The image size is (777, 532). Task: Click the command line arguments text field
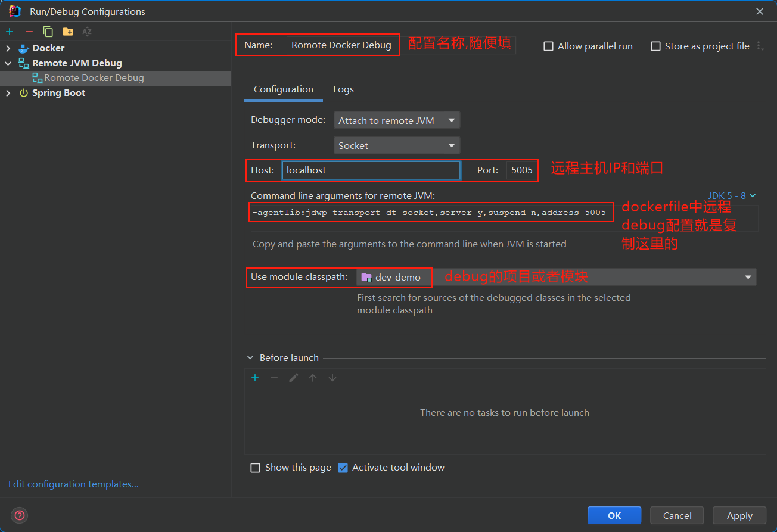[504, 217]
